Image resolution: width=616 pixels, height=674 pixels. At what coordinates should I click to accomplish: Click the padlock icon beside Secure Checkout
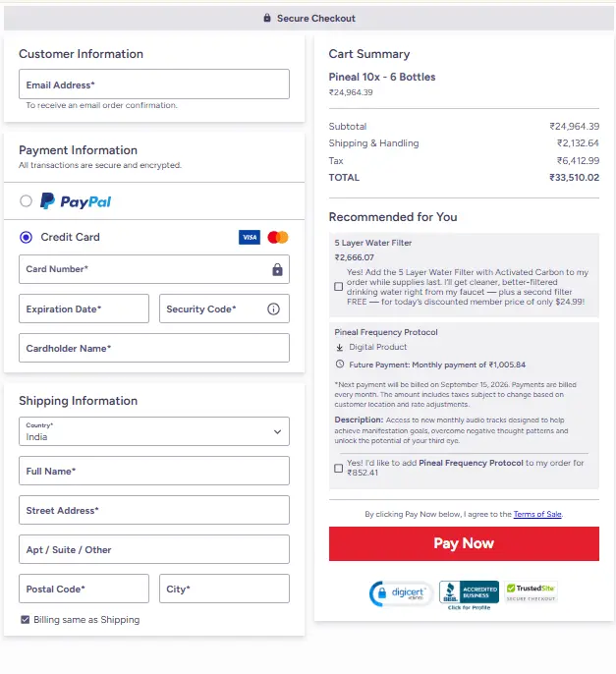point(267,18)
